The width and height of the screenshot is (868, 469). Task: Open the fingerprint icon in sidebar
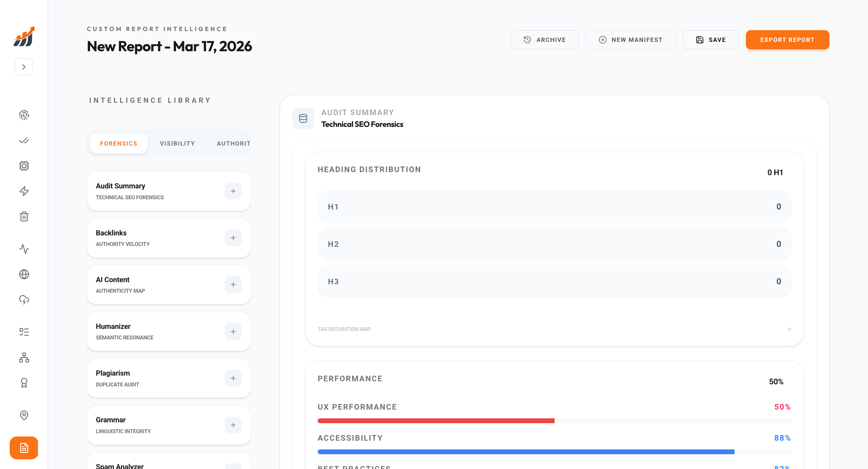point(24,115)
